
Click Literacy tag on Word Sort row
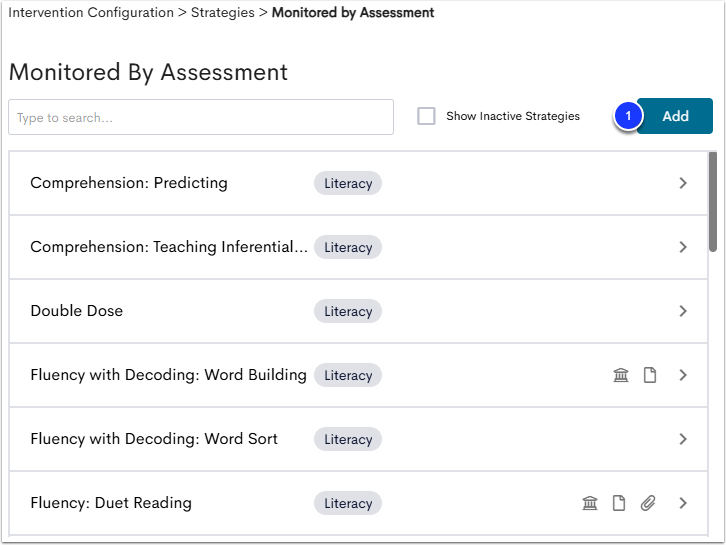348,439
